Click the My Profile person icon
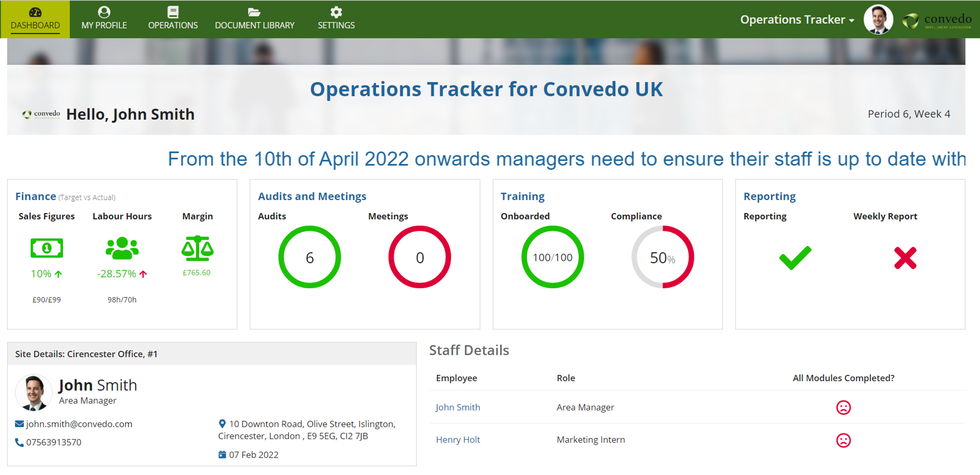This screenshot has height=475, width=980. pos(104,12)
